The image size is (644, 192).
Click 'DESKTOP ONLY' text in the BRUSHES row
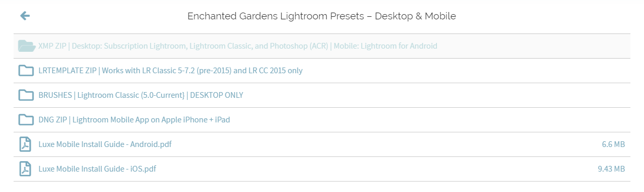218,95
